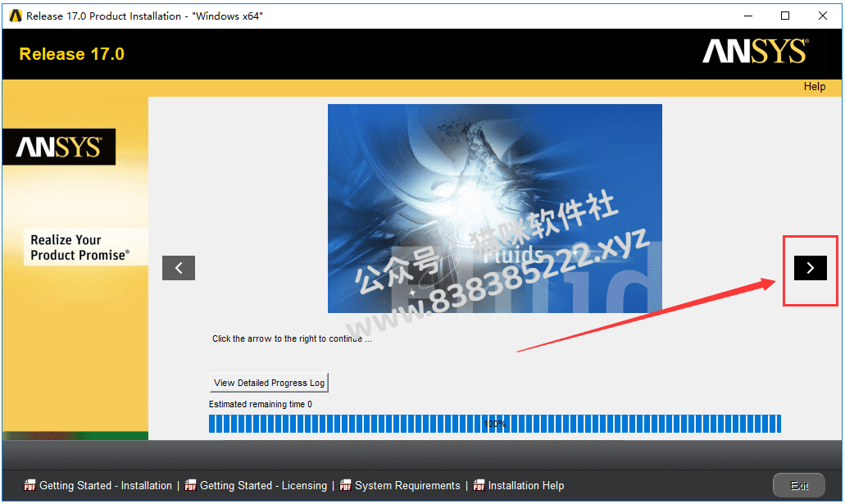
Task: Open Getting Started - Installation link
Action: pos(106,486)
